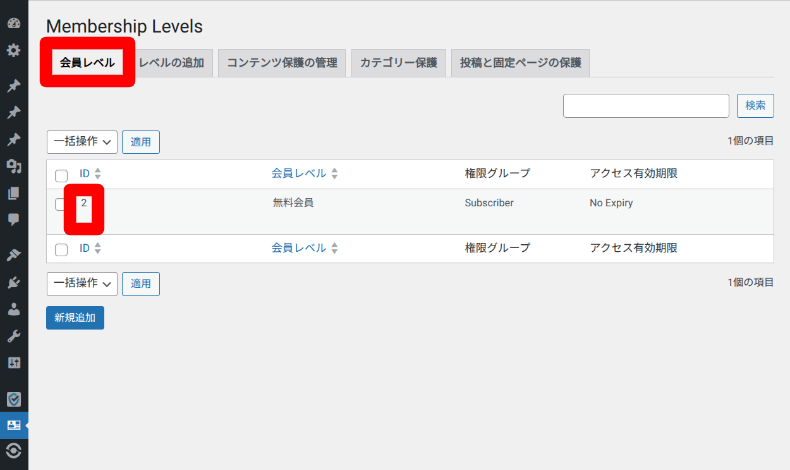
Task: Click the 新規追加 add new button
Action: (x=75, y=318)
